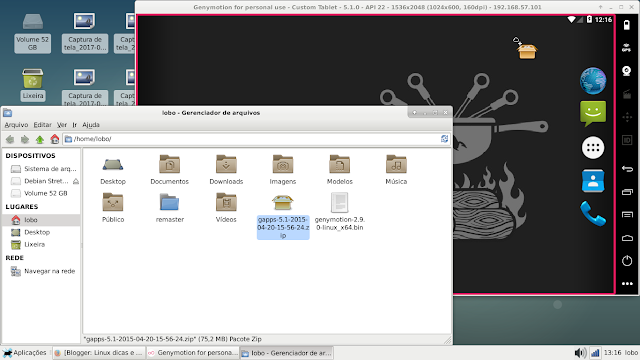
Task: Eject the Debian Stret... device
Action: pyautogui.click(x=76, y=181)
